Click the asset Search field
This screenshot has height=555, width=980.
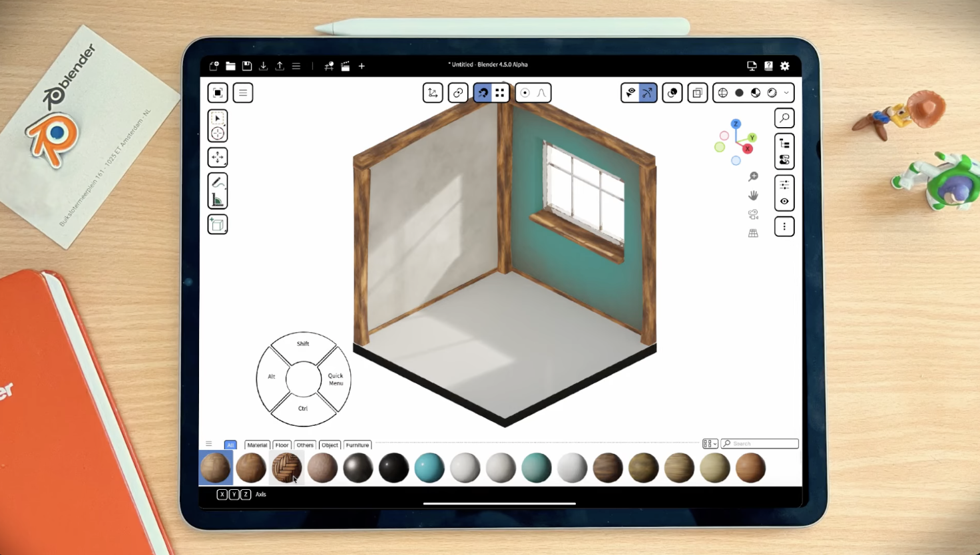tap(760, 444)
